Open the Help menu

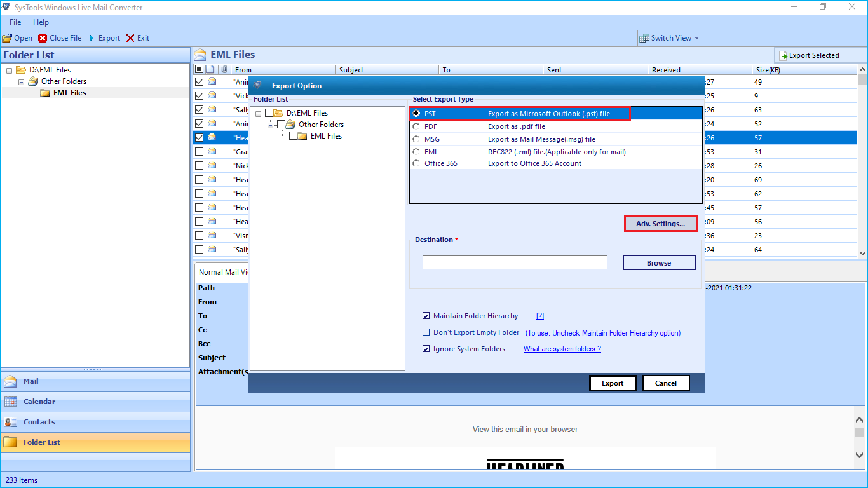(41, 22)
